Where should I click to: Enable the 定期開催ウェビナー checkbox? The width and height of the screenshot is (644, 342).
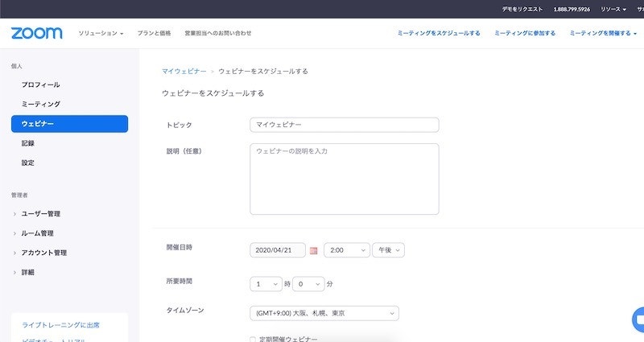point(254,340)
